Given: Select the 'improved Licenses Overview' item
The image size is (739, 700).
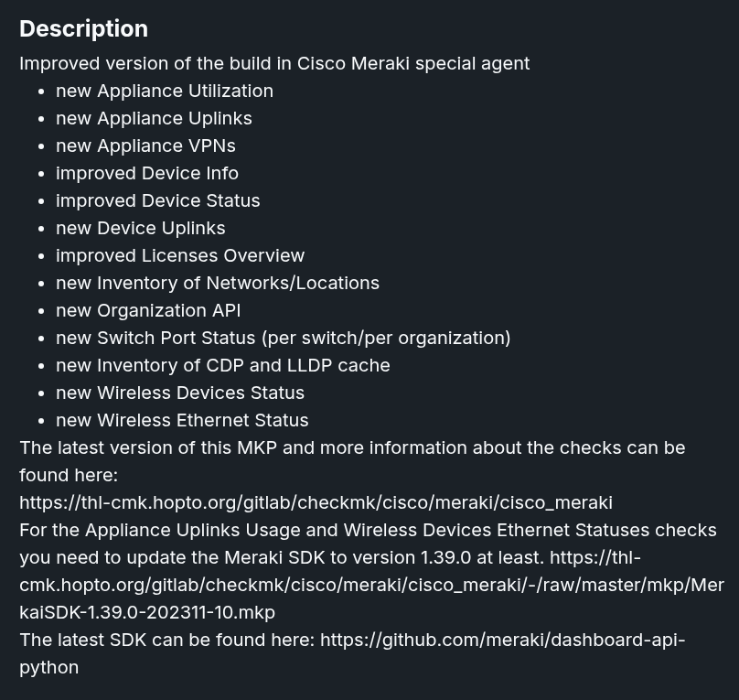Looking at the screenshot, I should click(x=180, y=255).
